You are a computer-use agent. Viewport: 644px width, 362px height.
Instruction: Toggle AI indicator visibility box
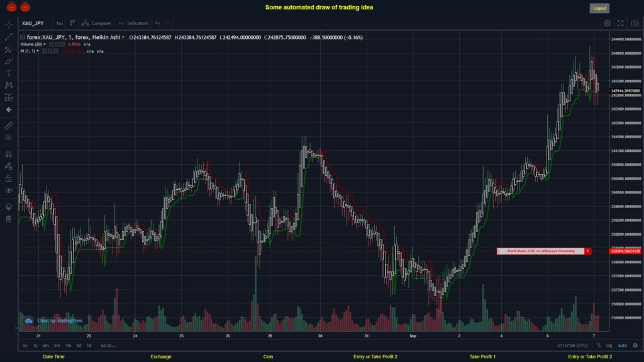coord(45,52)
